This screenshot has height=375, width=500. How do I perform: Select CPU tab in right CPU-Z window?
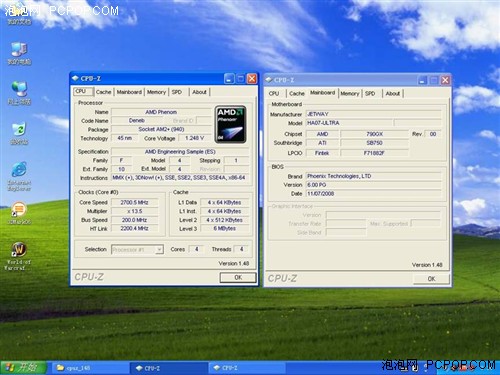pos(274,94)
